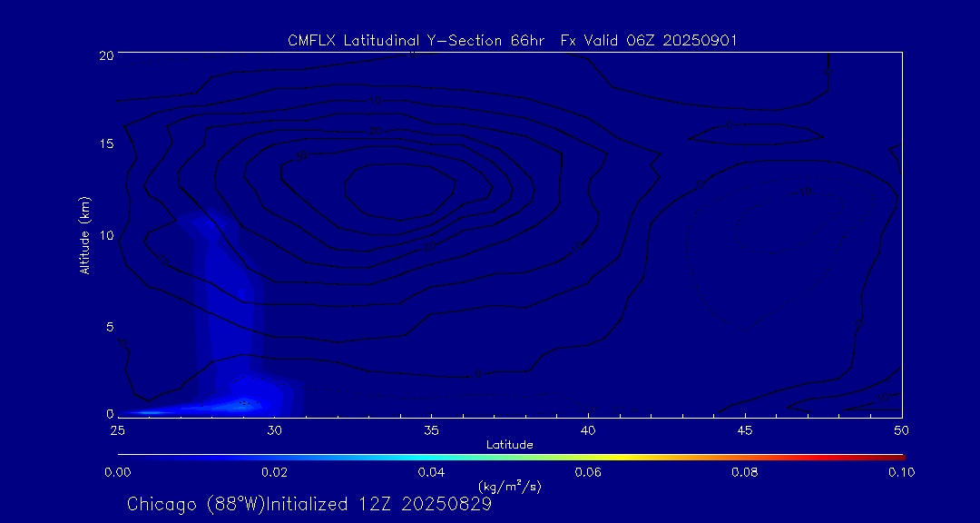Click center of the innermost solid contour
The image size is (980, 523).
[x=399, y=187]
